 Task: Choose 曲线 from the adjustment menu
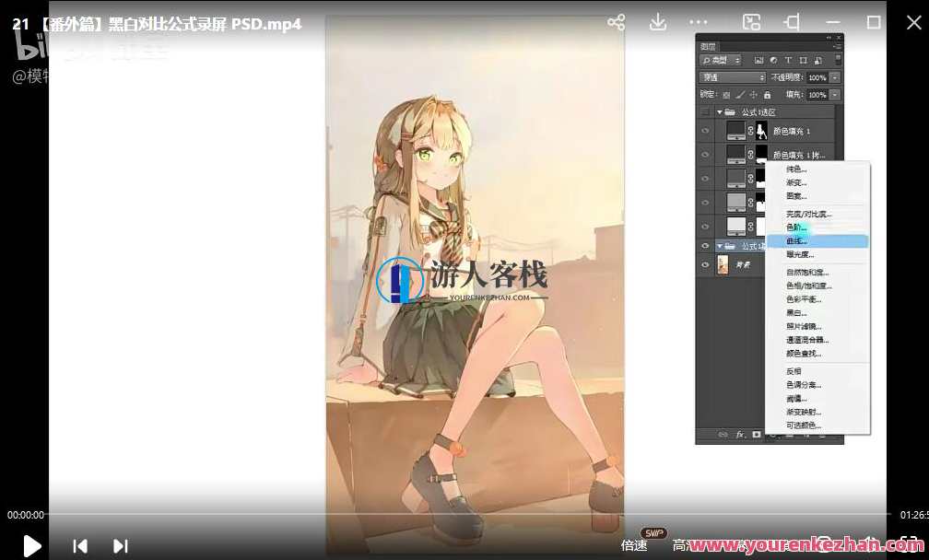click(795, 241)
